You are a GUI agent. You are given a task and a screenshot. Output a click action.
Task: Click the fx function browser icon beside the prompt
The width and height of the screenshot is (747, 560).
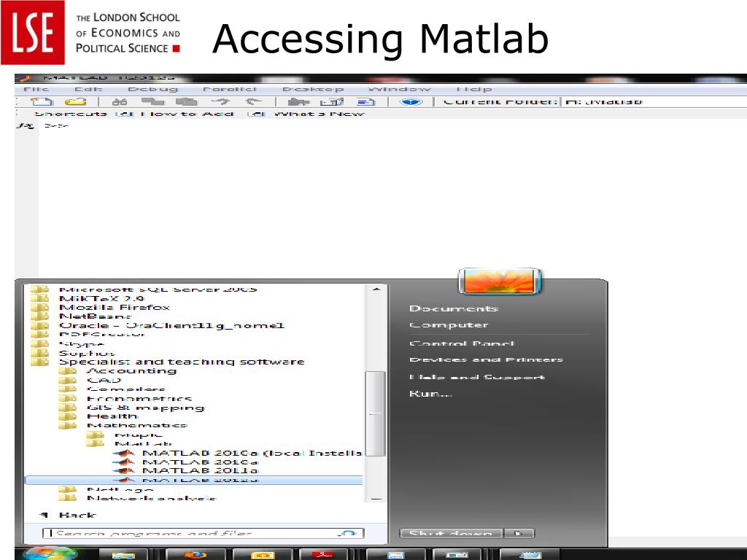click(x=26, y=125)
